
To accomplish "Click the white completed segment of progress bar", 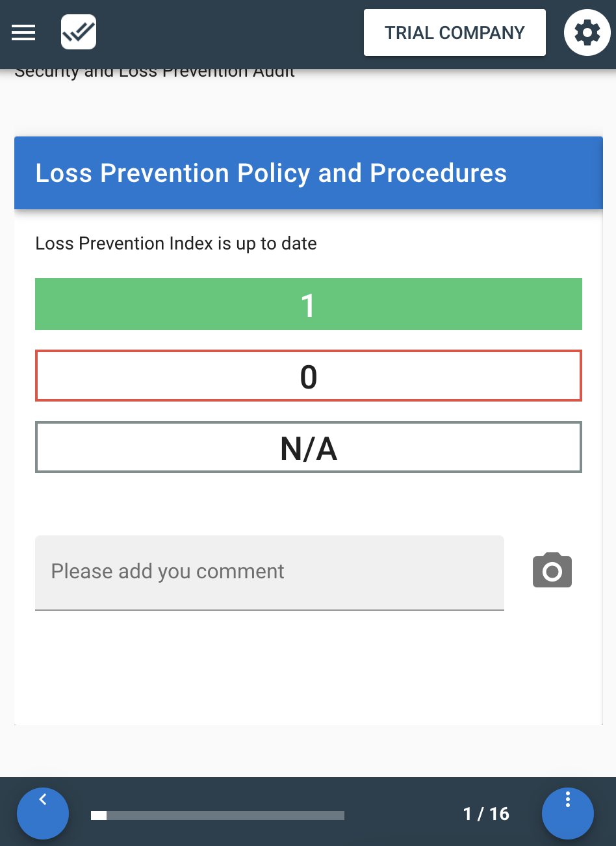I will pos(99,815).
